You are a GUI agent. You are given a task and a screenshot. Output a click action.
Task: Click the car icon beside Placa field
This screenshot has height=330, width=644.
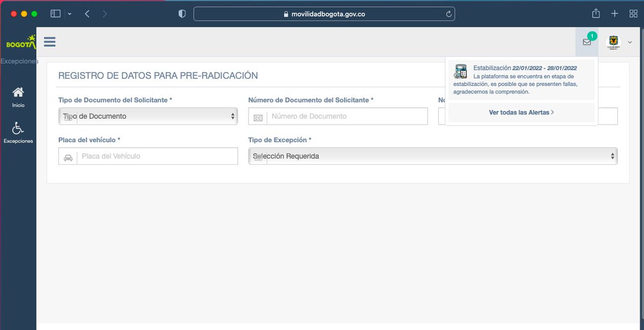point(68,157)
